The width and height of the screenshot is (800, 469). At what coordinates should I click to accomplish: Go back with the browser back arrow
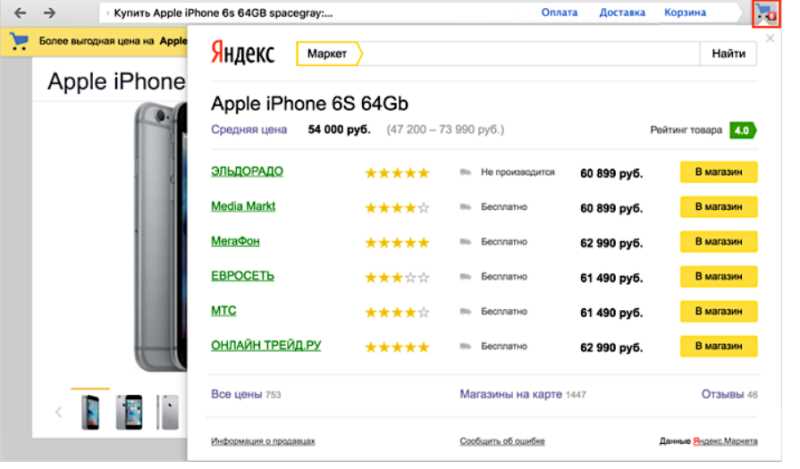tap(20, 13)
